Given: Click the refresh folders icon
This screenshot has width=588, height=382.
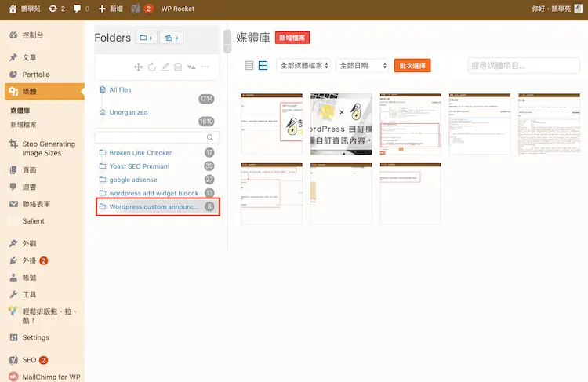Looking at the screenshot, I should point(152,67).
